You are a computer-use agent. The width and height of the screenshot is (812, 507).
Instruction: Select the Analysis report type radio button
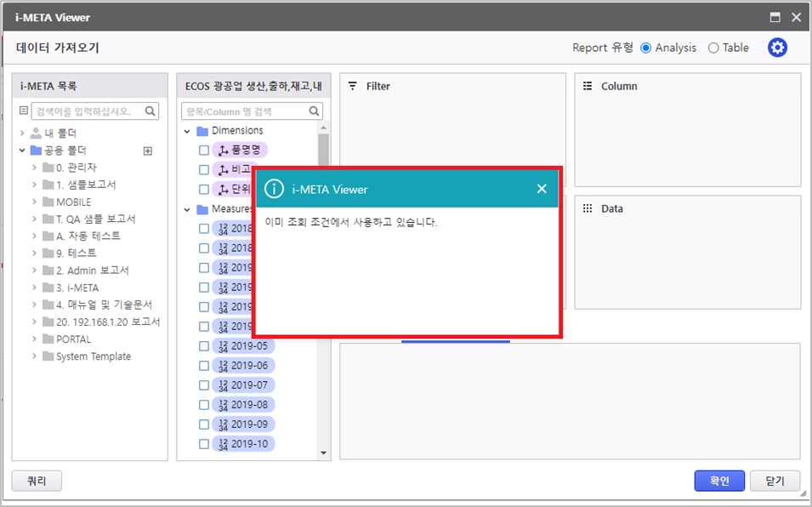click(x=646, y=48)
